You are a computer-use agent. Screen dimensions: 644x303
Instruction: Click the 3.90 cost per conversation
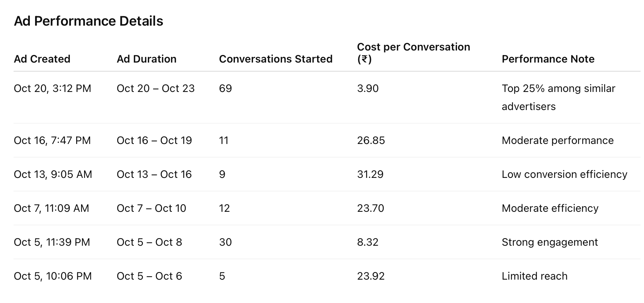pos(368,88)
